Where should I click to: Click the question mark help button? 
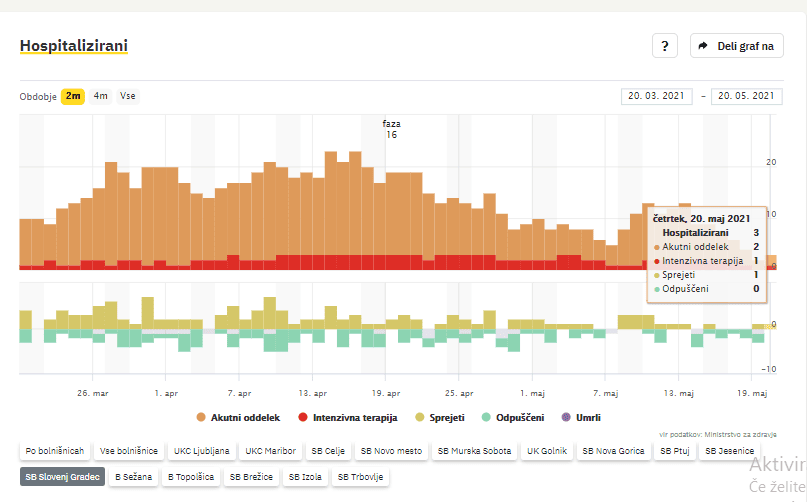pyautogui.click(x=665, y=46)
